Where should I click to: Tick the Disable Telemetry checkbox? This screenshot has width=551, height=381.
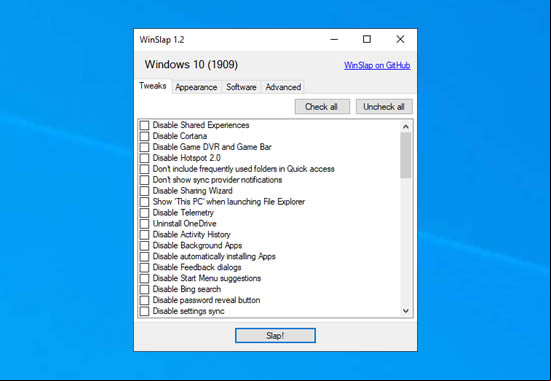(144, 213)
